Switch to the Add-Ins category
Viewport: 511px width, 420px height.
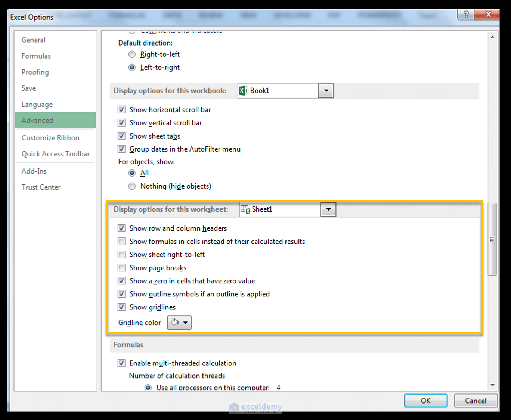(x=55, y=171)
